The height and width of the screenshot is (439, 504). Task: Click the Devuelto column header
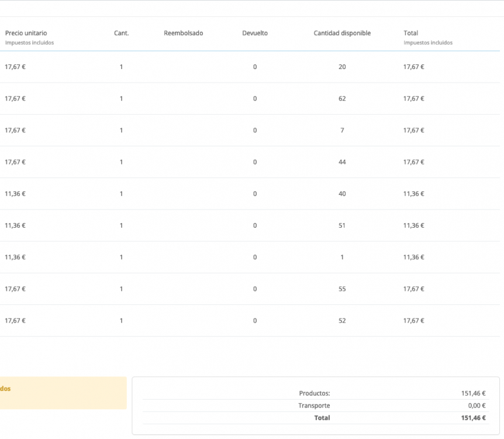tap(255, 33)
